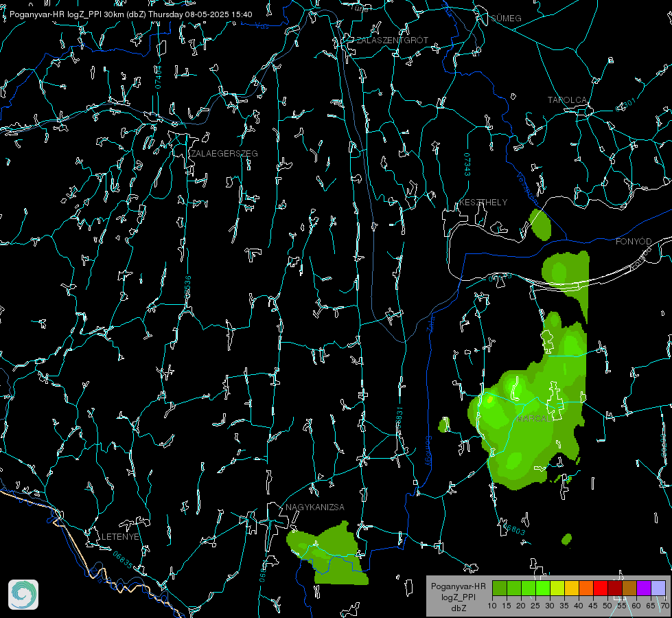
Task: Click legend scale value 10
Action: 492,606
